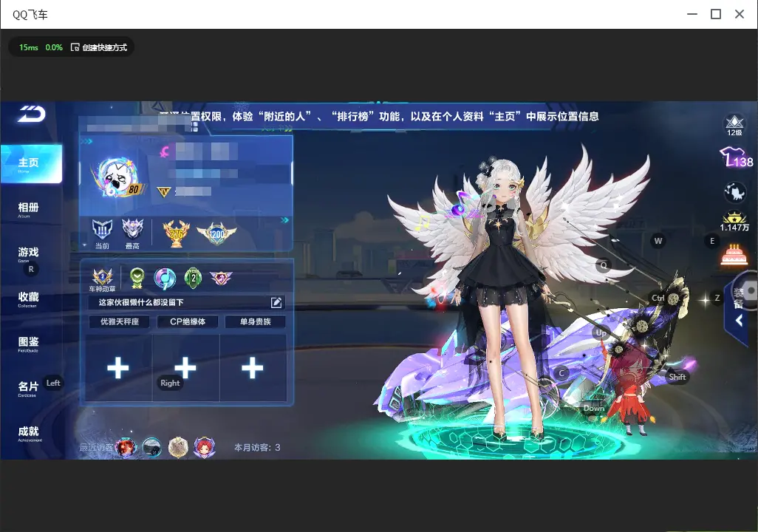Image resolution: width=758 pixels, height=532 pixels.
Task: Click 本月访客: 3 visitor count
Action: pyautogui.click(x=257, y=448)
